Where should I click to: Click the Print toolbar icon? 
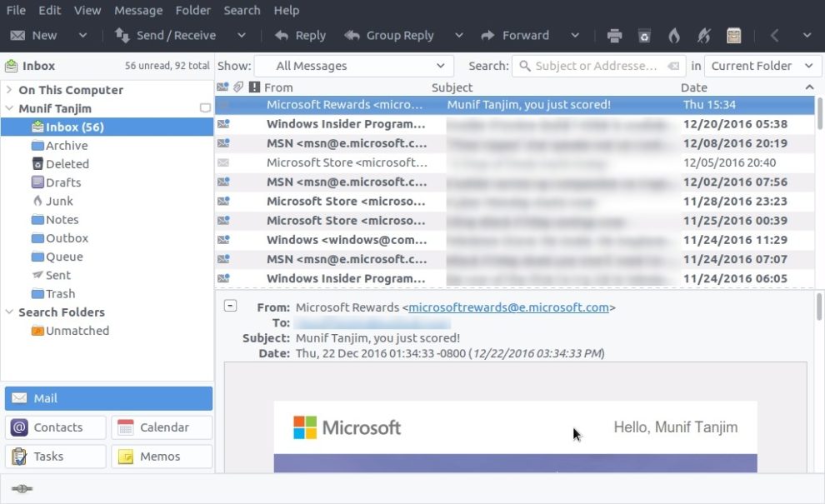click(615, 36)
